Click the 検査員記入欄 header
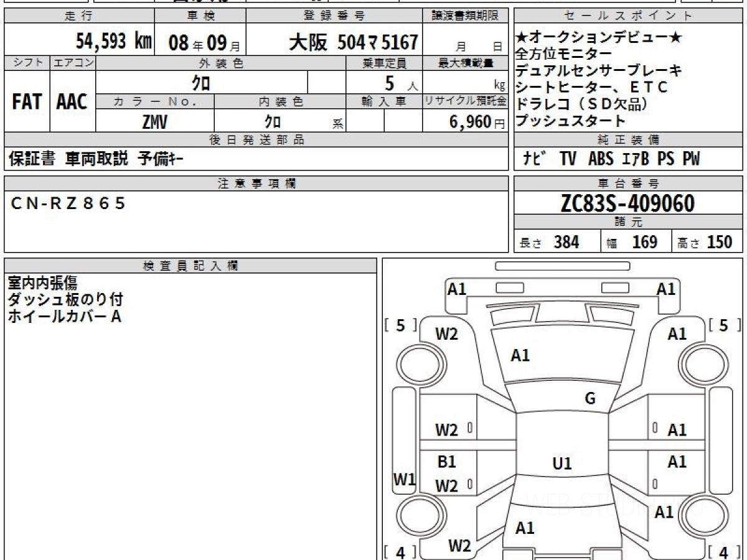The width and height of the screenshot is (747, 560). (190, 266)
